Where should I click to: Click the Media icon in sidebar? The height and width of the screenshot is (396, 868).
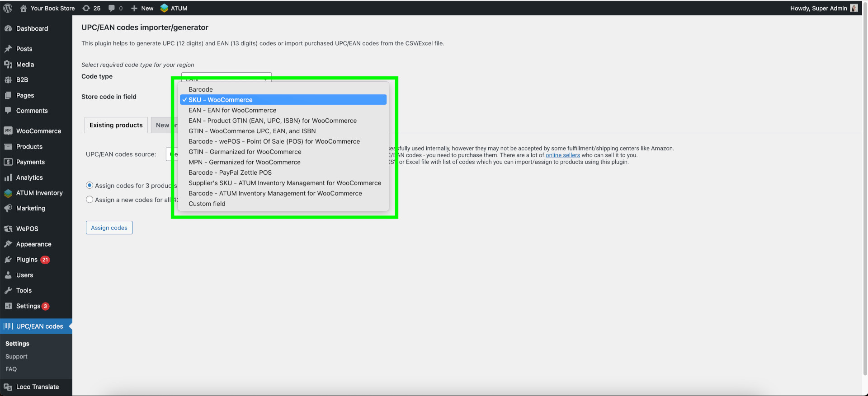coord(8,65)
